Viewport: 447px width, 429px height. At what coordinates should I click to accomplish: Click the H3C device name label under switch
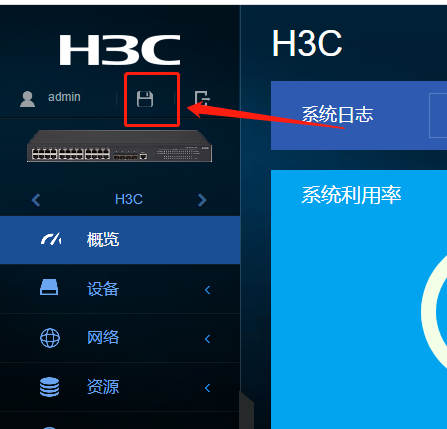click(x=129, y=199)
